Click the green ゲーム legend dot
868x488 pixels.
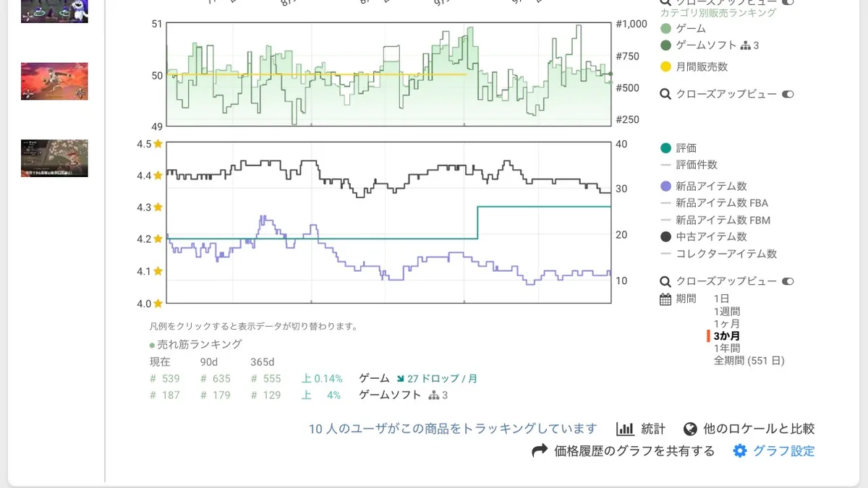[x=665, y=29]
